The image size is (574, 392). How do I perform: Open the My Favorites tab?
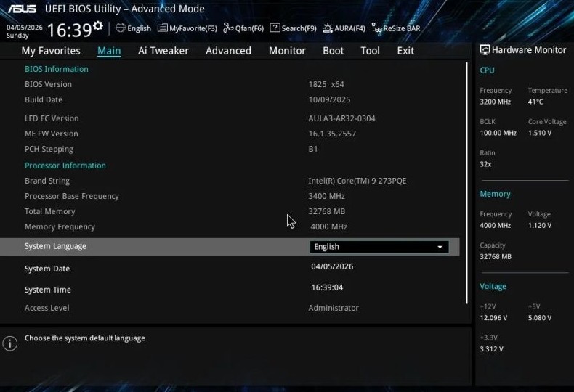(x=51, y=51)
